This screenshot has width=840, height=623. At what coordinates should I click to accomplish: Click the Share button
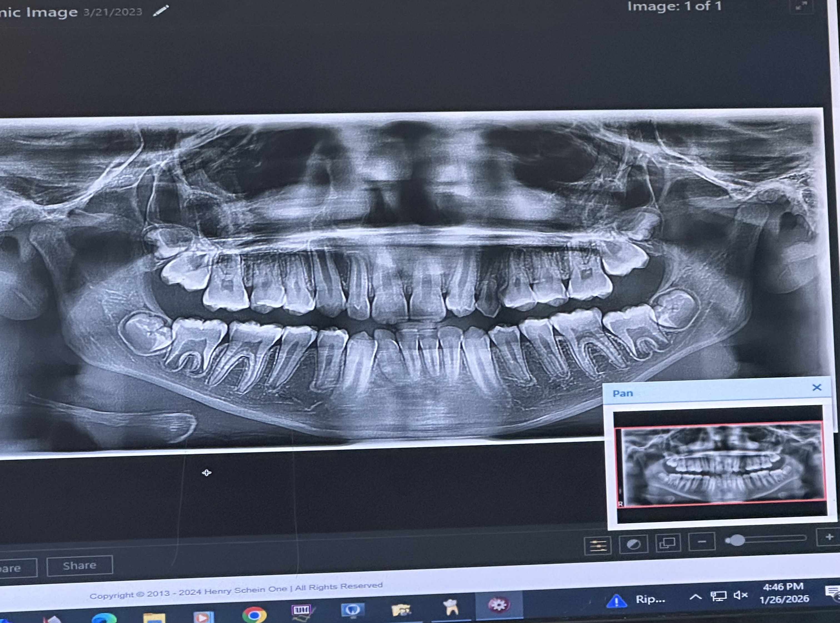coord(79,565)
